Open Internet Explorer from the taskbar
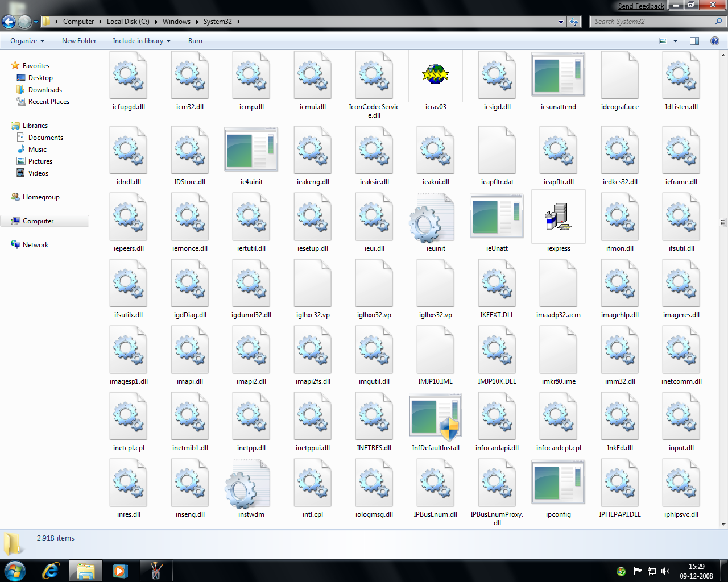This screenshot has width=728, height=582. point(50,570)
